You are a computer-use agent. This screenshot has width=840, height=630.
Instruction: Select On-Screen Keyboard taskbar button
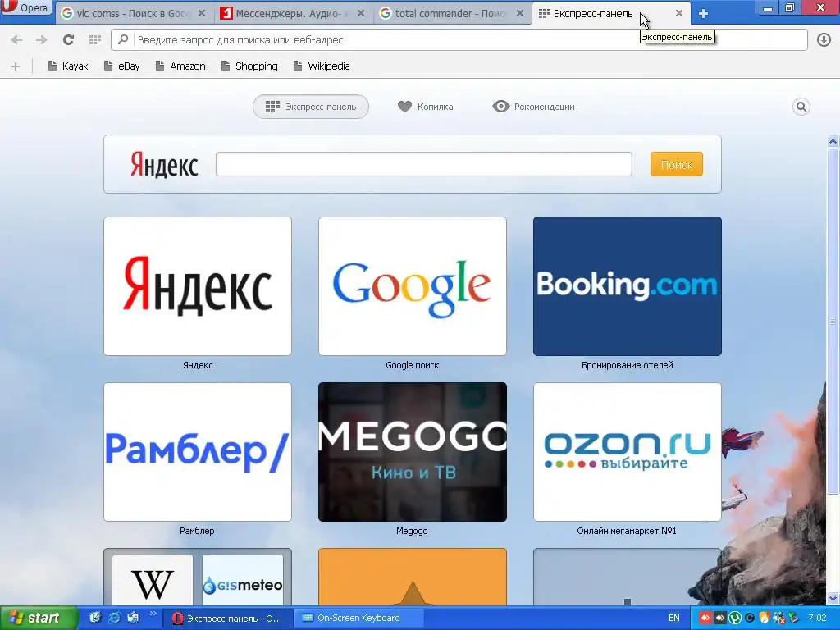tap(358, 619)
